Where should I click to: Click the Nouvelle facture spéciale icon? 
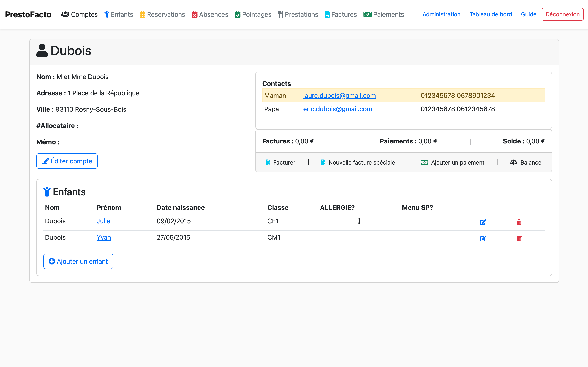tap(323, 162)
